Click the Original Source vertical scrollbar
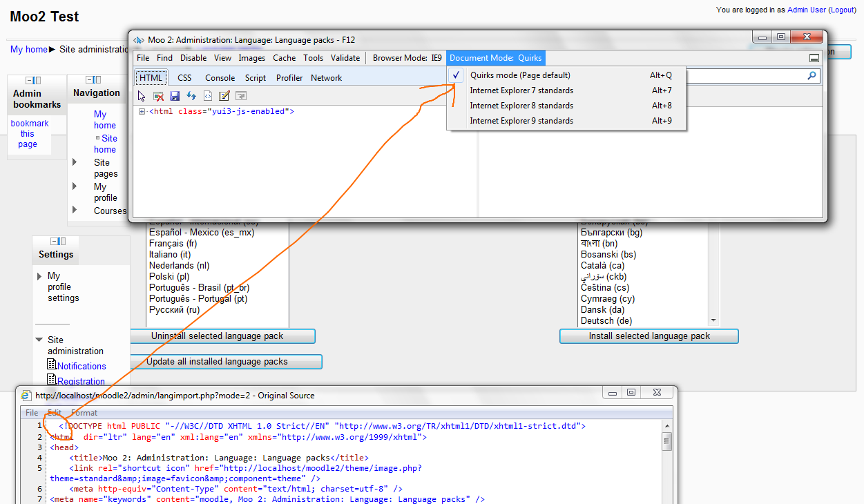 [666, 461]
